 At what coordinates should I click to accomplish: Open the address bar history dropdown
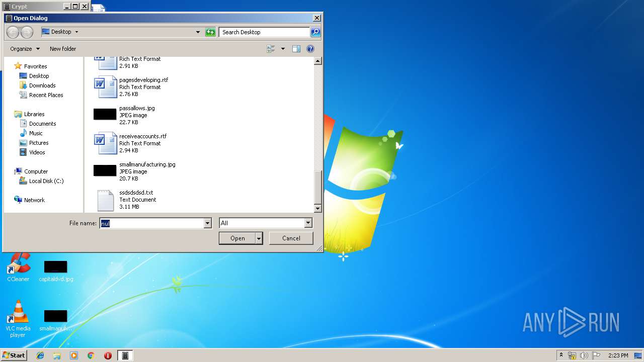(198, 32)
